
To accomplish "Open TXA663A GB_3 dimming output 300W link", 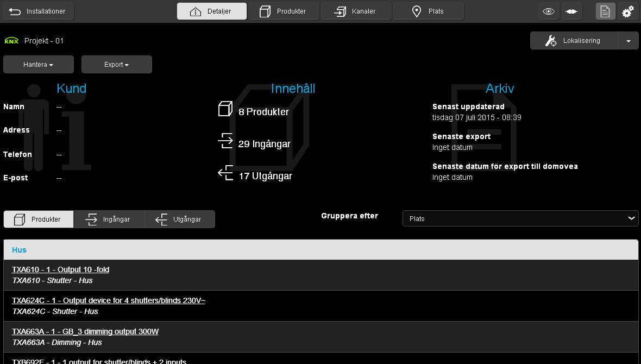I will coord(85,332).
